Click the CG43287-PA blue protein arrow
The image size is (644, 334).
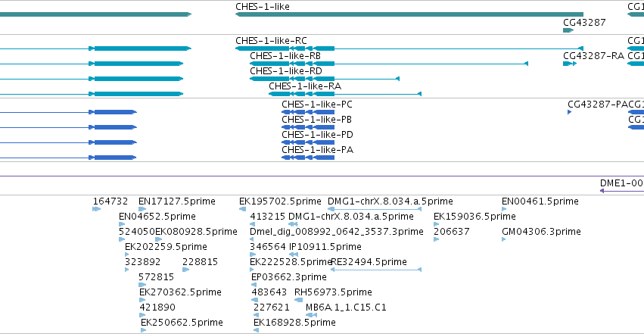point(569,112)
